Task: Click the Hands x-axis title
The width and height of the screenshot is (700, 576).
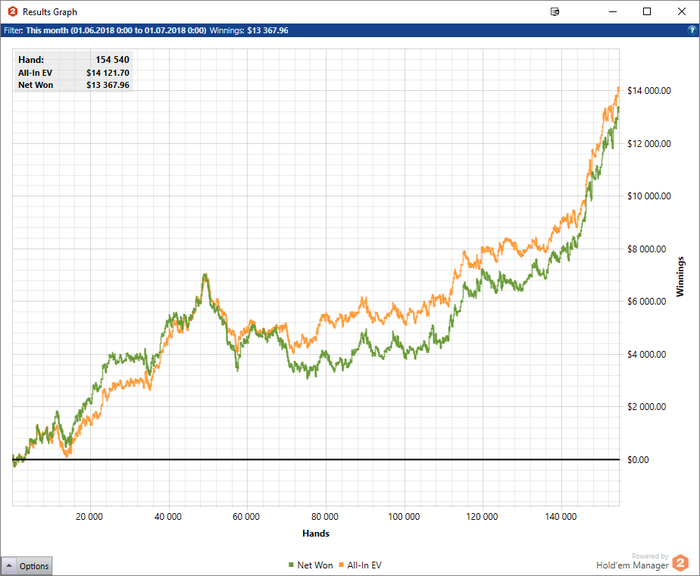Action: pyautogui.click(x=316, y=534)
